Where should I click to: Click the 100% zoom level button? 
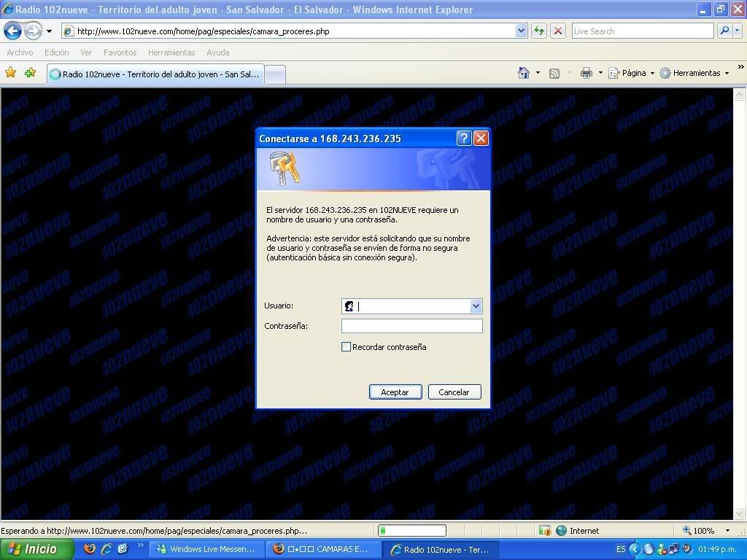[x=699, y=531]
